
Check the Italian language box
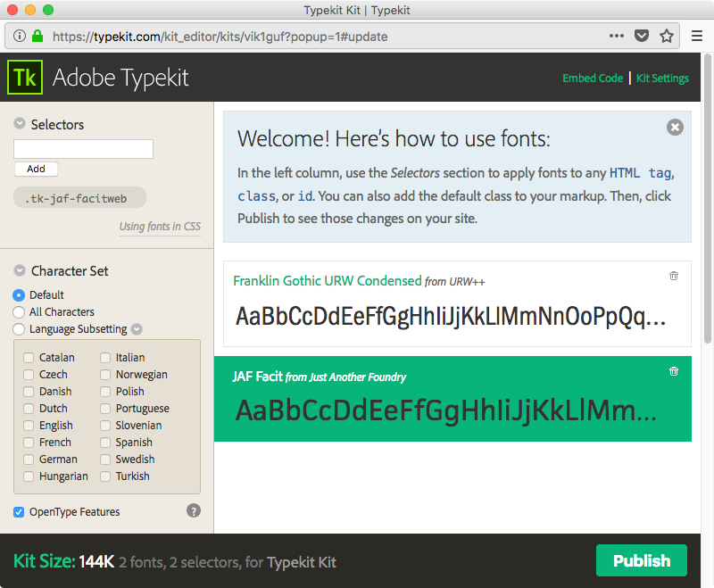click(x=105, y=358)
